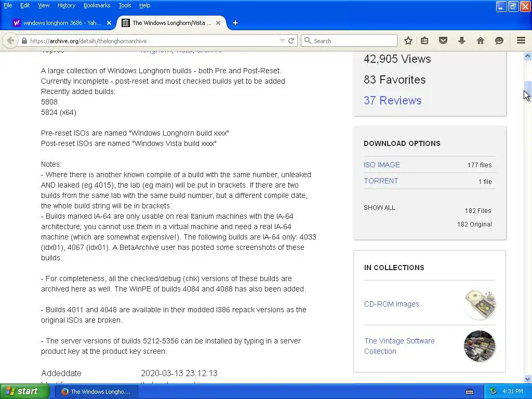Go to home page icon
The height and width of the screenshot is (399, 532).
[x=481, y=41]
